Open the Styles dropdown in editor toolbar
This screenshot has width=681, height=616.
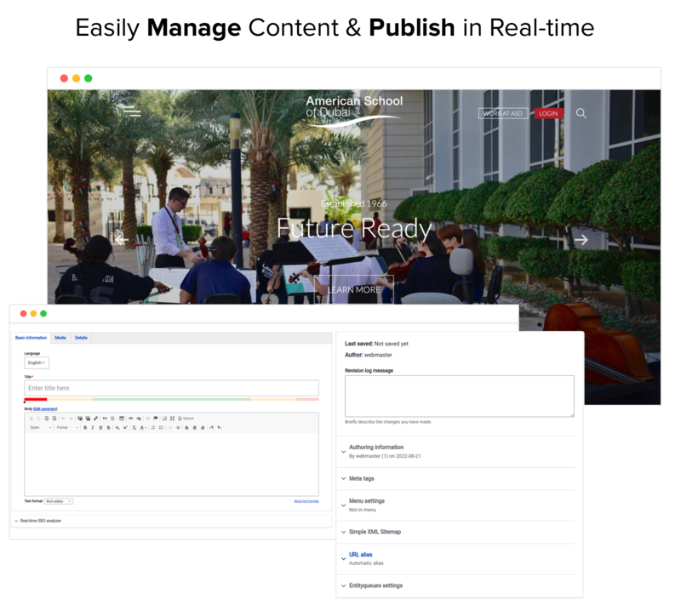tap(40, 428)
